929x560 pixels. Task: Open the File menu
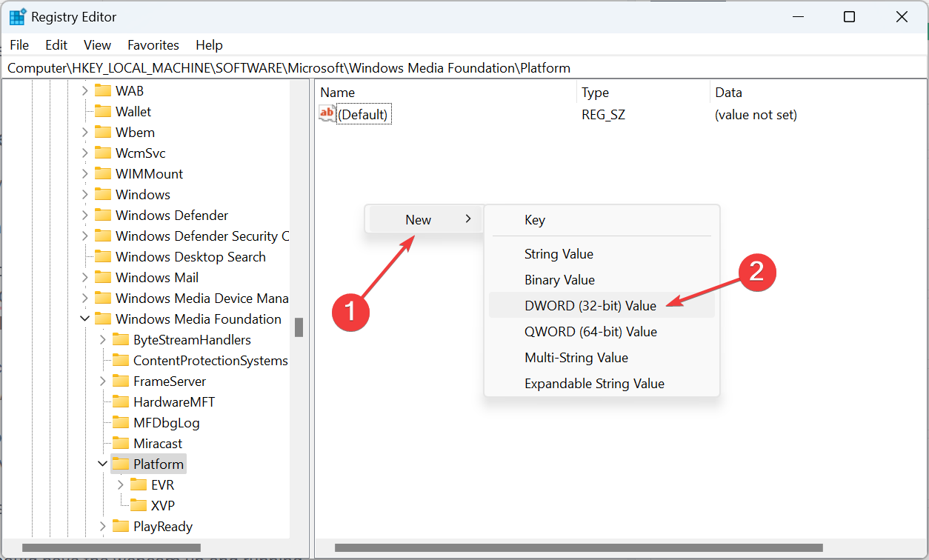pos(19,45)
